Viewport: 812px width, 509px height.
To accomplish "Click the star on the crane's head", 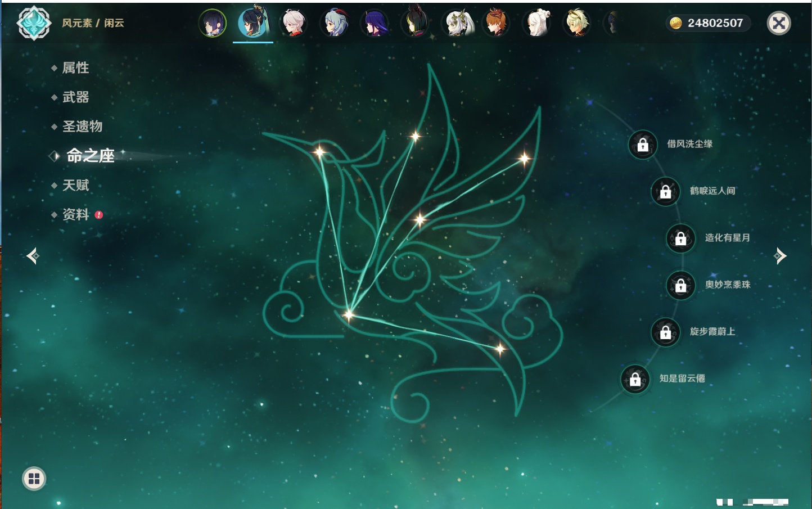I will click(x=319, y=152).
